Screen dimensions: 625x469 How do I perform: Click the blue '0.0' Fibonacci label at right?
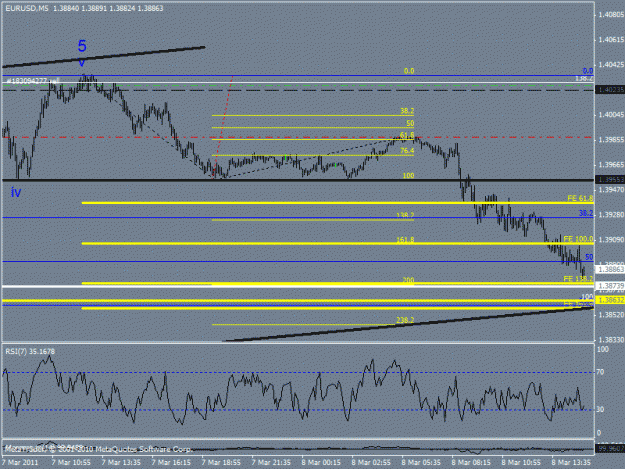point(588,71)
